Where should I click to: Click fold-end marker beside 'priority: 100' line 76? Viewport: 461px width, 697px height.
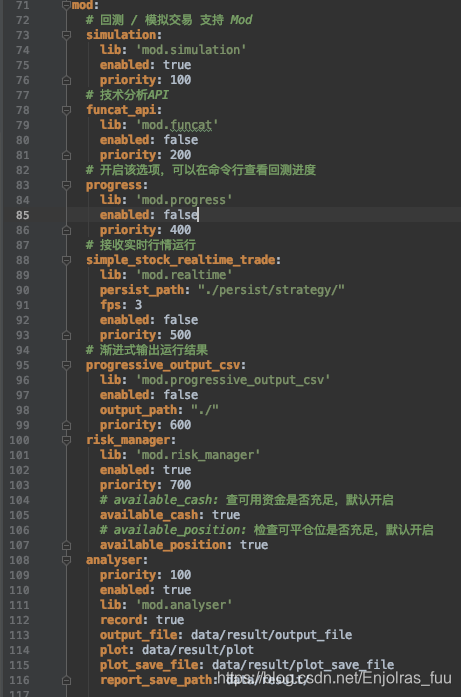click(66, 80)
